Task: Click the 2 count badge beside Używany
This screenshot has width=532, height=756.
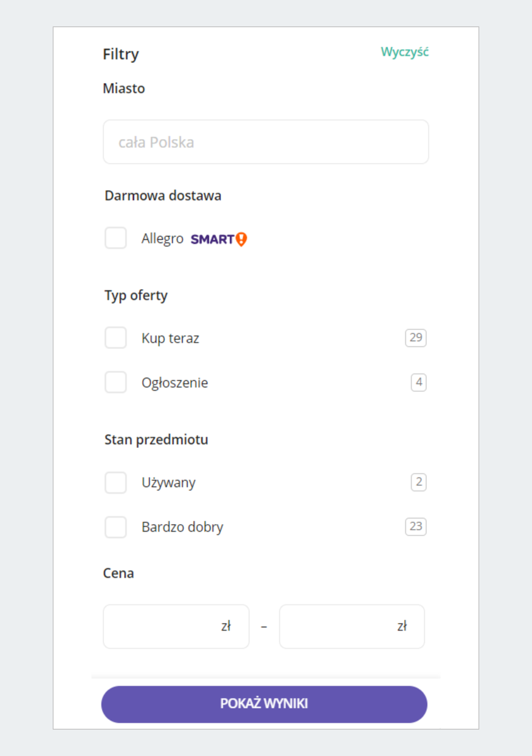Action: point(418,483)
